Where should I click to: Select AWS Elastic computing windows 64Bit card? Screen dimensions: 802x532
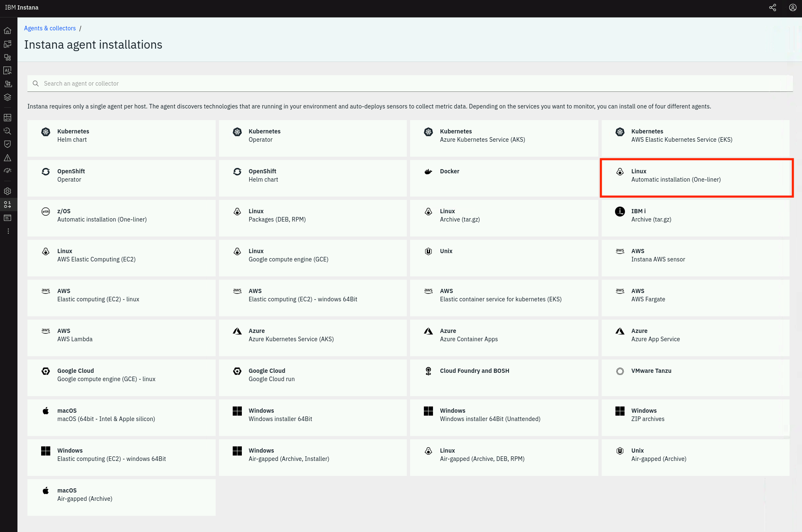pos(313,298)
